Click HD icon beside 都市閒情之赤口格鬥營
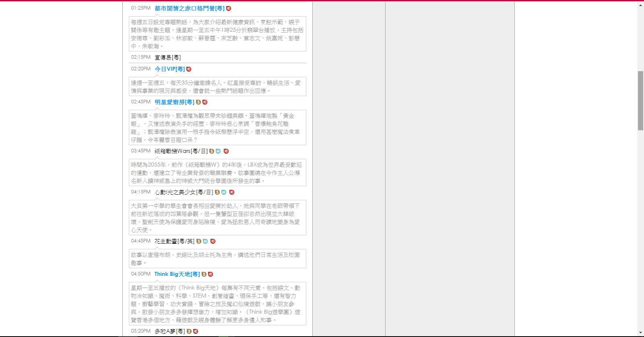This screenshot has height=337, width=644. coord(229,8)
